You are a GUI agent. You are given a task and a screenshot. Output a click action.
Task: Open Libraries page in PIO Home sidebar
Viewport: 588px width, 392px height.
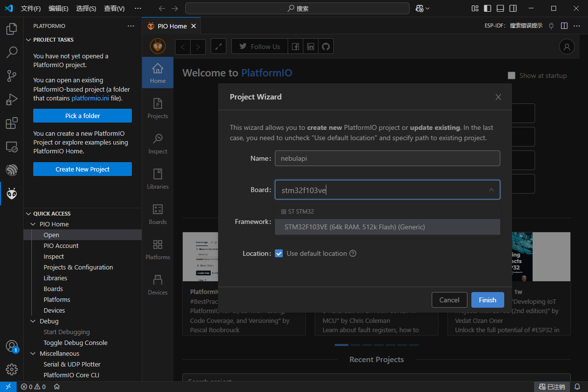point(158,179)
